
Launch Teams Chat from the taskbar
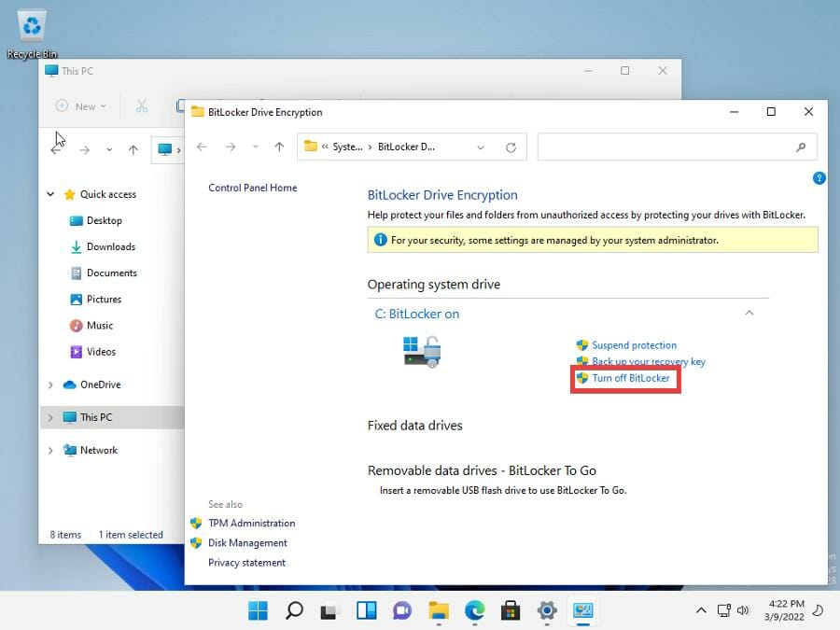point(401,609)
